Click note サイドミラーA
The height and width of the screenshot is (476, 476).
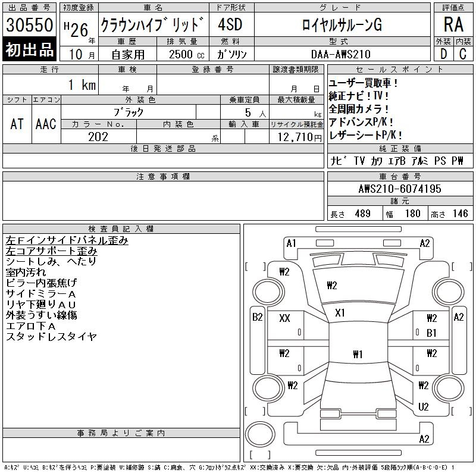[40, 294]
